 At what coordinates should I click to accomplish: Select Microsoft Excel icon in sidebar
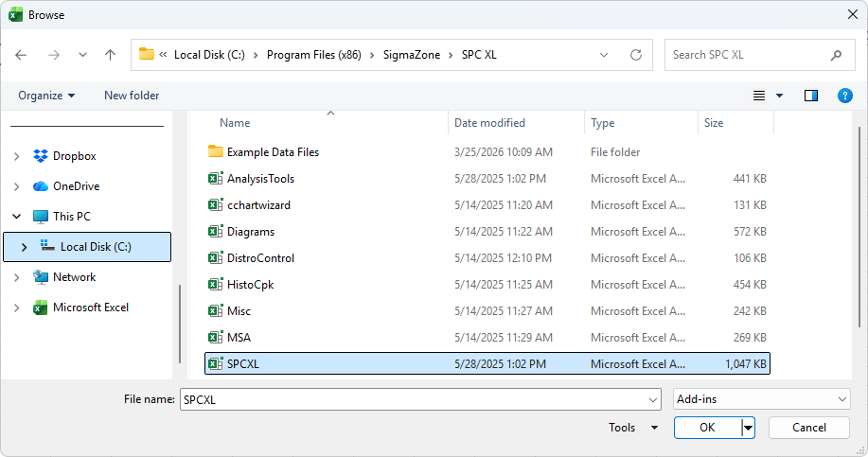(x=41, y=308)
